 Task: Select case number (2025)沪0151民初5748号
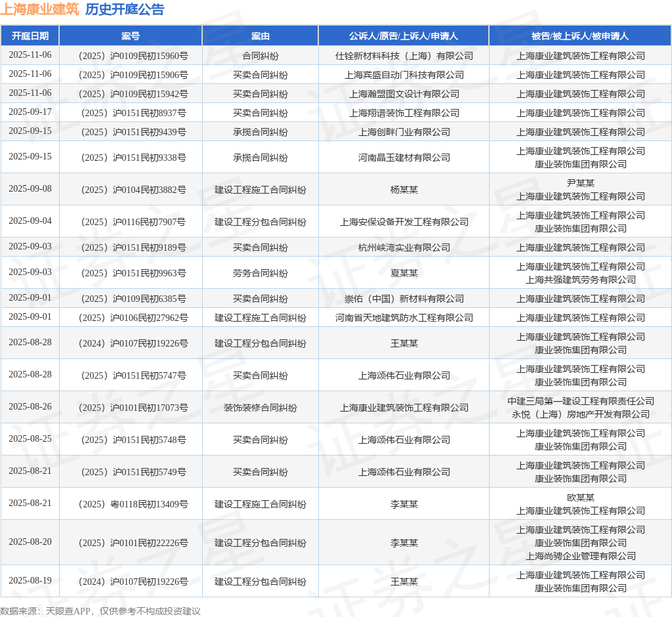pos(133,440)
